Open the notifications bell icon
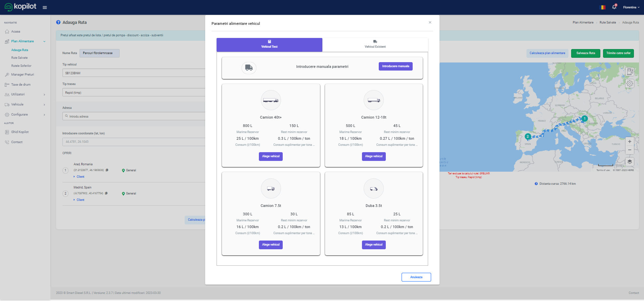 pos(614,7)
